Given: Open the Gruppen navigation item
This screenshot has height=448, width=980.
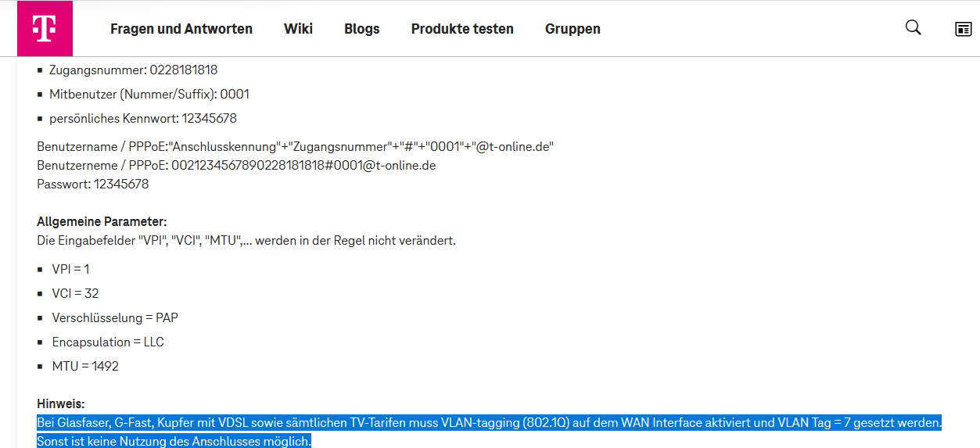Looking at the screenshot, I should click(573, 29).
